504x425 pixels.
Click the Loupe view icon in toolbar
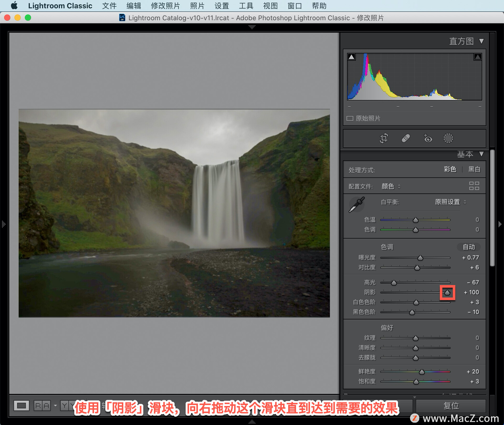tap(22, 406)
